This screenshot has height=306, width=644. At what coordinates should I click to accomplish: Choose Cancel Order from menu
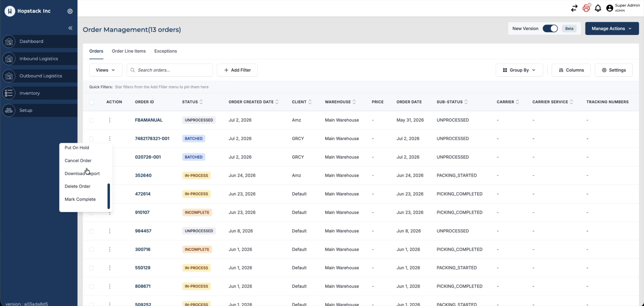coord(78,161)
